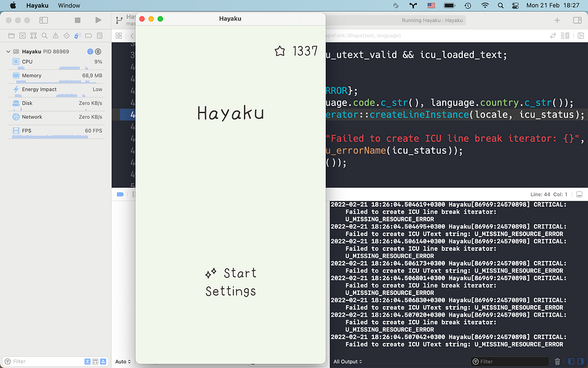Click the git branch icon in toolbar
Viewport: 588px width, 368px height.
click(119, 20)
